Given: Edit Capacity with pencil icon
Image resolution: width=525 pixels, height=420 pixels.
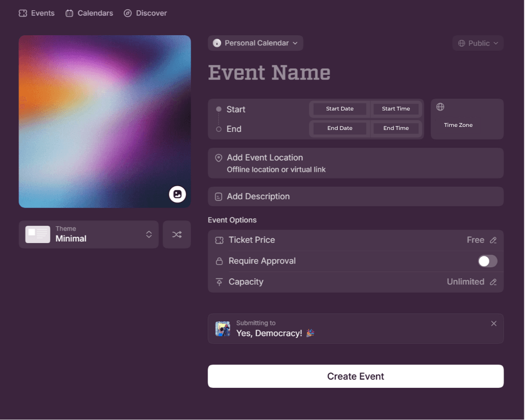Looking at the screenshot, I should 493,282.
